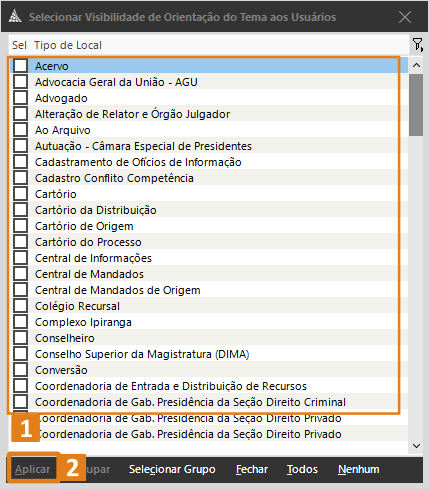Click the down arrow of the list scrollbar
Image resolution: width=429 pixels, height=489 pixels.
click(x=416, y=446)
